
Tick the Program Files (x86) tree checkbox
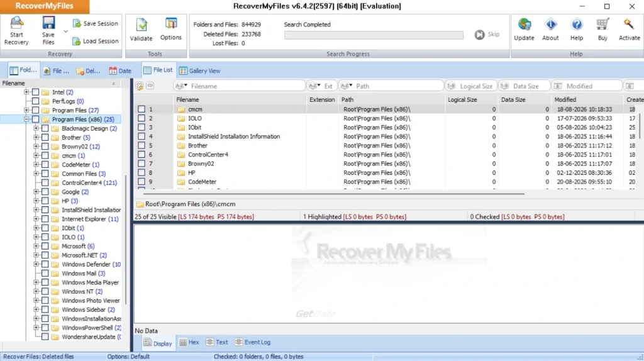pyautogui.click(x=36, y=119)
